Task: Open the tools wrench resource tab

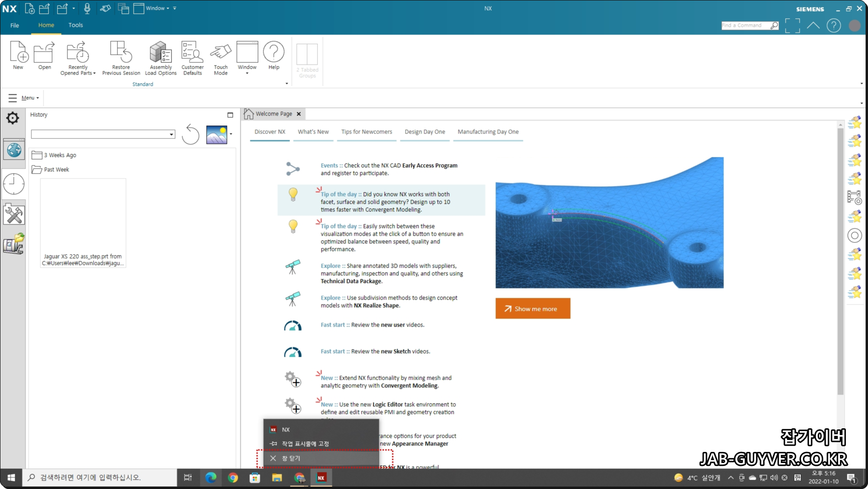Action: 14,214
